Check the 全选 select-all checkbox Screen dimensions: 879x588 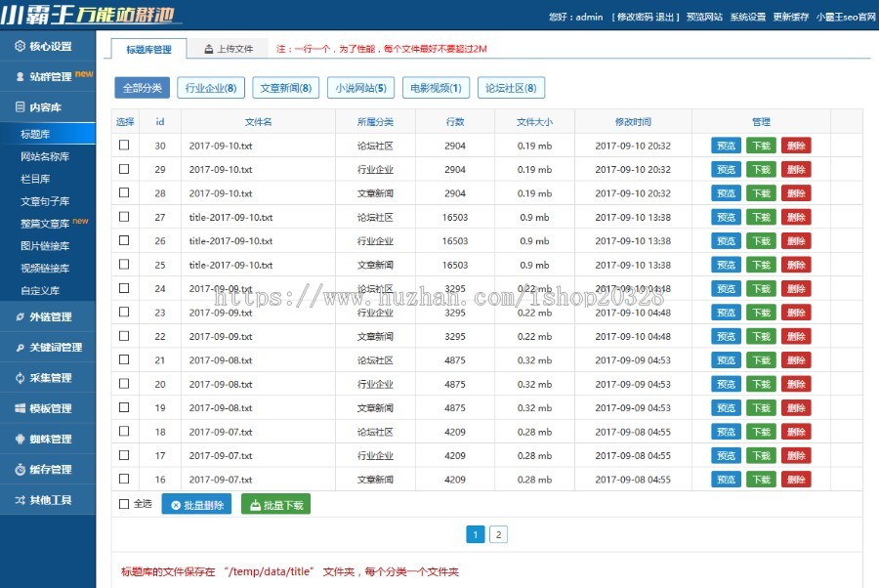click(124, 504)
